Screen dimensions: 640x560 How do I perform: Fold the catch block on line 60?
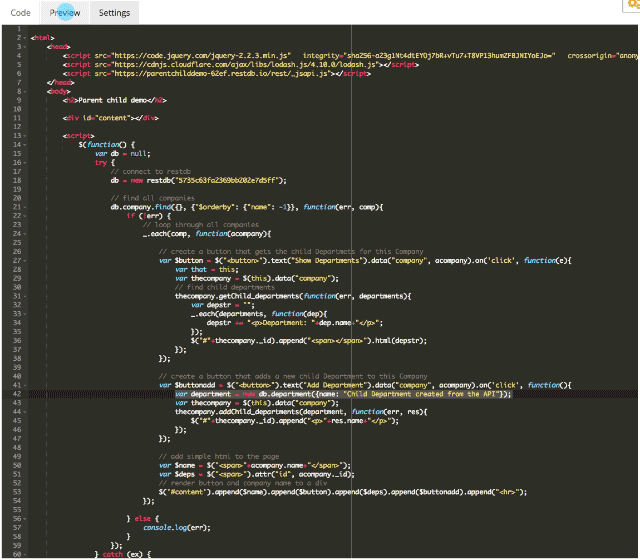[x=25, y=554]
